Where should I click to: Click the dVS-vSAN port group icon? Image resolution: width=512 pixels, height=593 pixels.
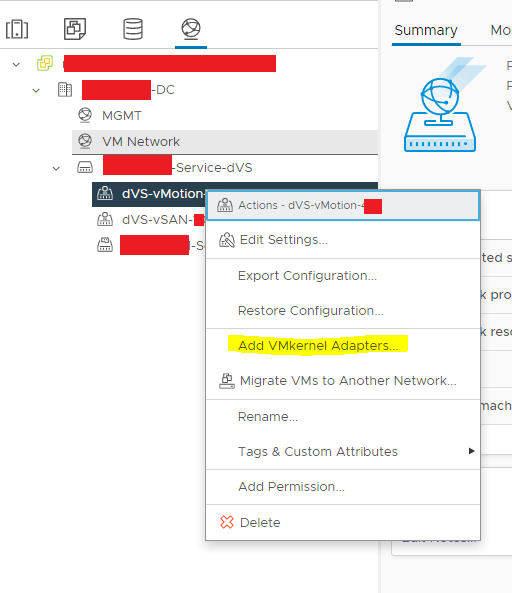click(x=105, y=219)
